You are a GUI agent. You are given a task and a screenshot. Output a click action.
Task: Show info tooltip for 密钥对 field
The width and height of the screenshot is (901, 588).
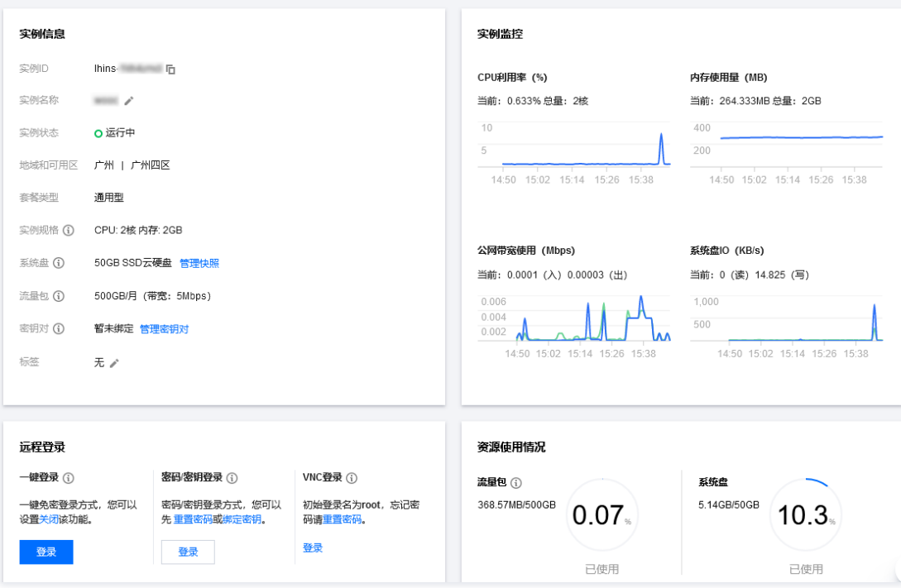(59, 328)
